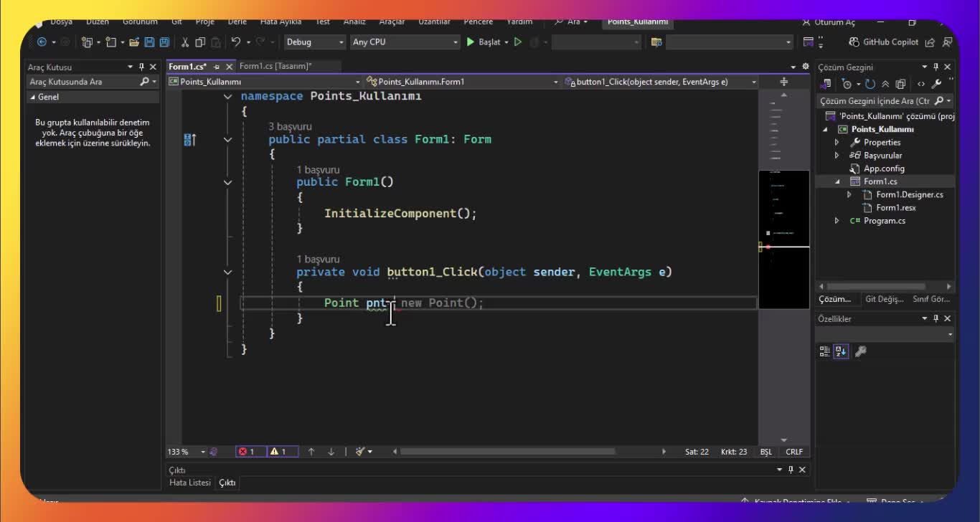Close the Form1.cs editor tab

click(x=230, y=67)
